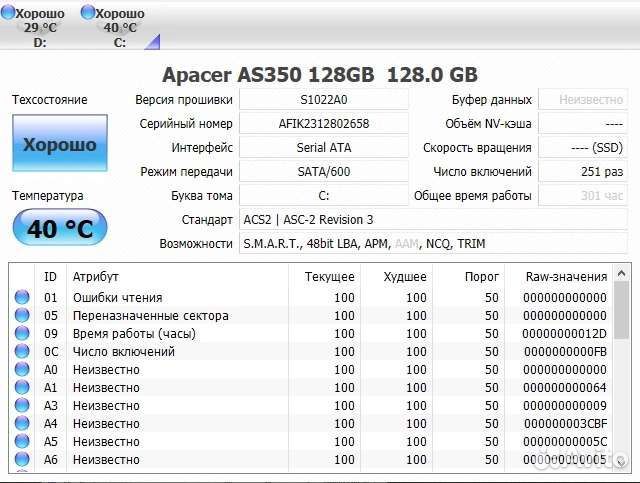Click the power-on count value 251 раз

[x=583, y=171]
